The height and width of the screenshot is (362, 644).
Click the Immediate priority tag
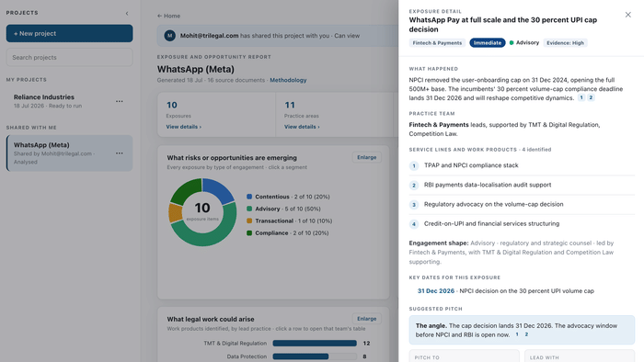click(x=488, y=42)
